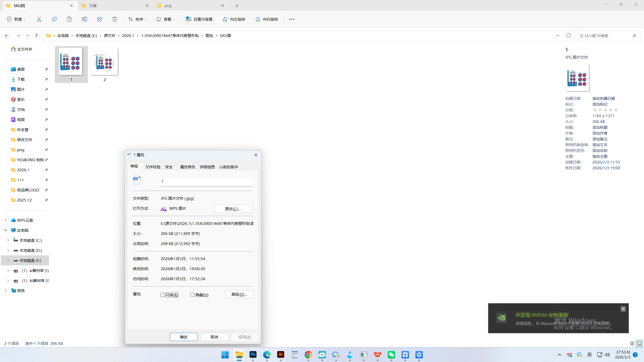Click 设置为背景 toolbar button
The image size is (644, 362).
(199, 19)
